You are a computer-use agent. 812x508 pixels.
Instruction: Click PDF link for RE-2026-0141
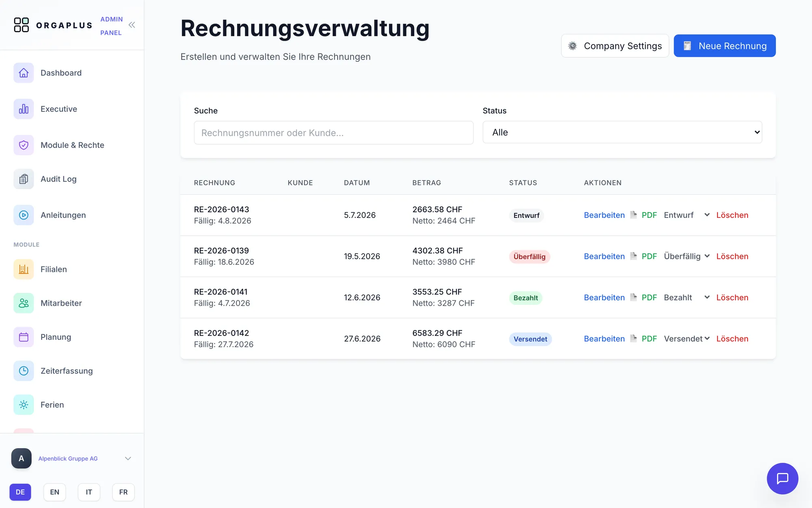(649, 297)
